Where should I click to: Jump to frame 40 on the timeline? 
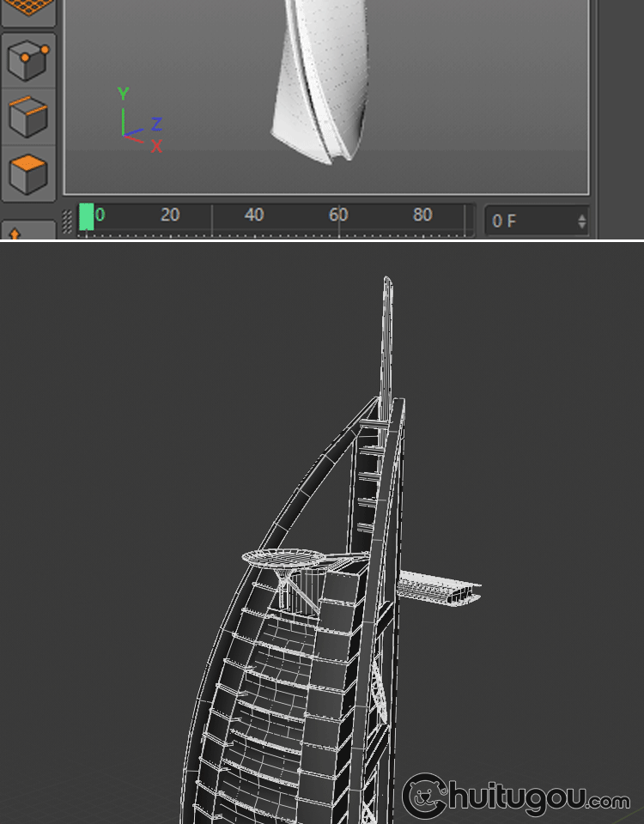[254, 215]
